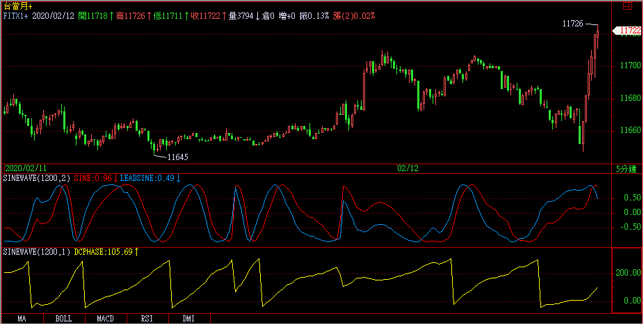Switch to the MA indicator tab
This screenshot has height=325, width=644.
click(x=22, y=319)
